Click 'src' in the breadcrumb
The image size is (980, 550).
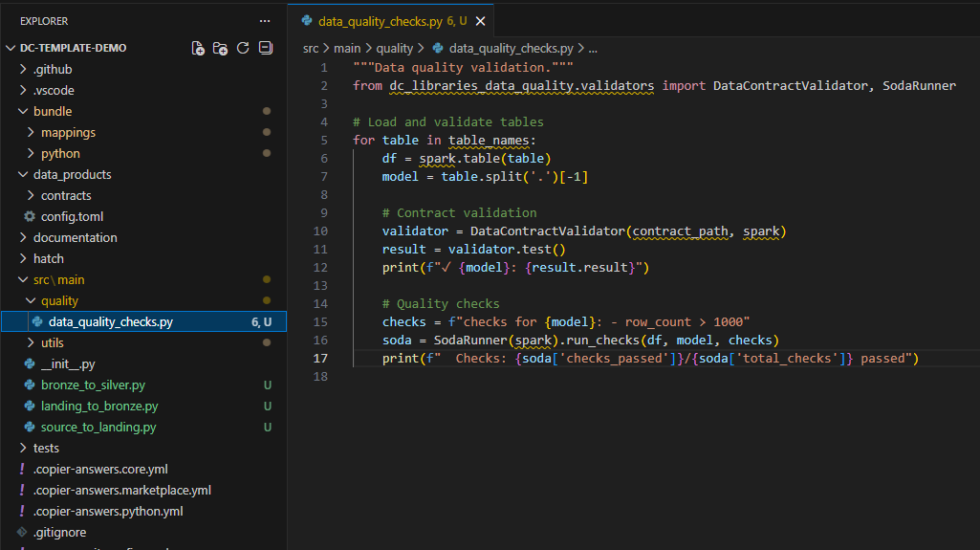311,48
